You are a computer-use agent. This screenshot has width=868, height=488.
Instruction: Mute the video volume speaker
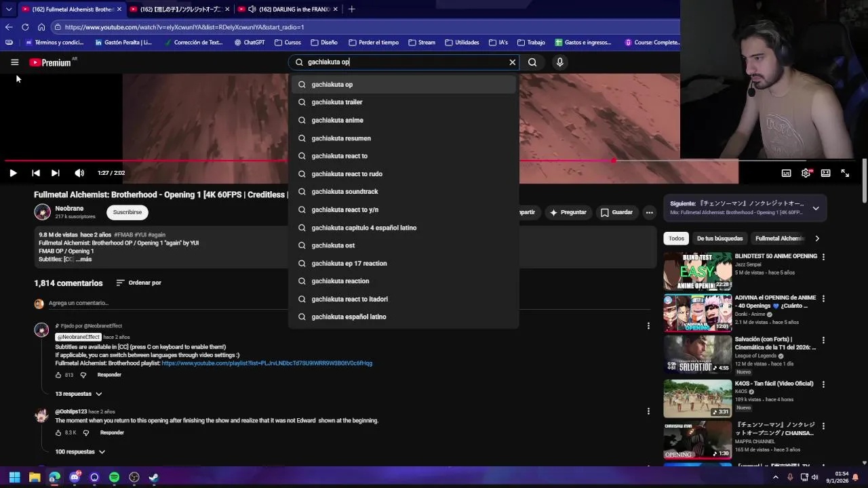click(79, 173)
